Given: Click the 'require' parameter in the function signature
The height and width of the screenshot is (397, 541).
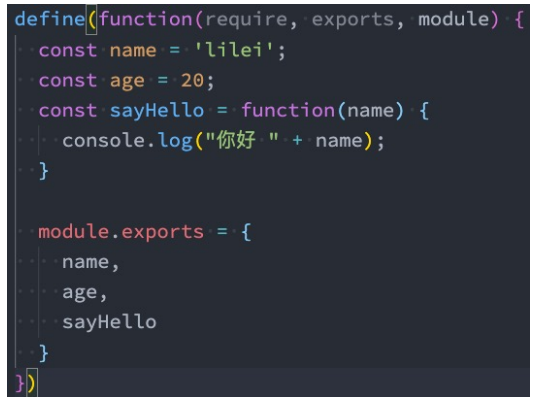Looking at the screenshot, I should pyautogui.click(x=246, y=20).
